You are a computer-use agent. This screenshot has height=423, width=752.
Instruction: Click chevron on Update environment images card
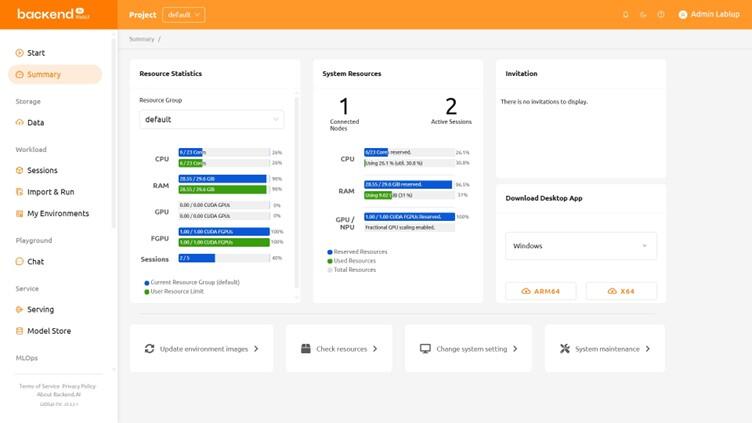pos(256,349)
